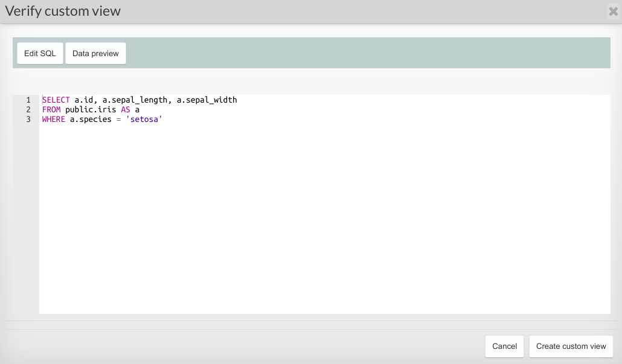Screen dimensions: 622x364
Task: Switch to the Data preview tab
Action: pyautogui.click(x=95, y=53)
